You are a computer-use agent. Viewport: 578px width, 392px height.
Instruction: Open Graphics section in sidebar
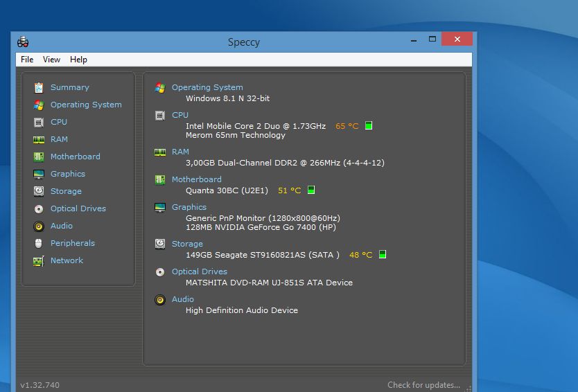point(68,174)
